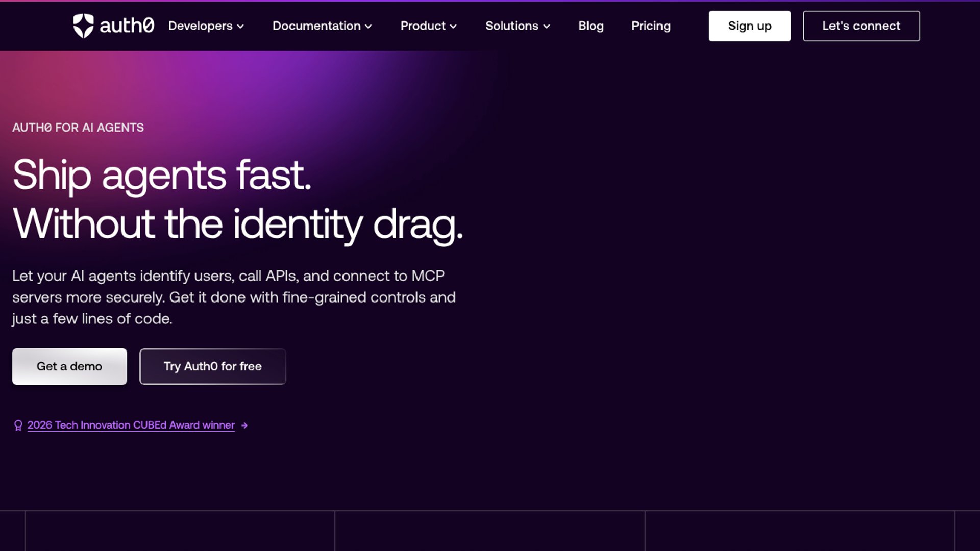Click the award ribbon icon
Viewport: 980px width, 551px height.
point(18,425)
